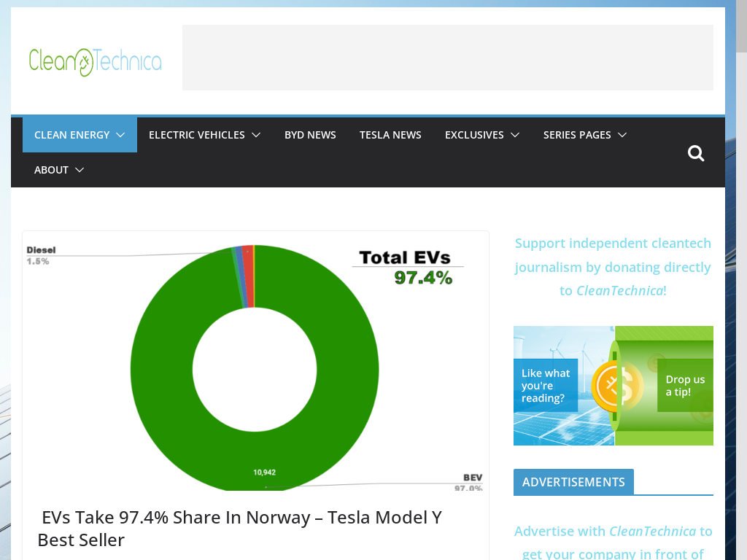This screenshot has width=747, height=560.
Task: Expand the About dropdown arrow
Action: (x=80, y=170)
